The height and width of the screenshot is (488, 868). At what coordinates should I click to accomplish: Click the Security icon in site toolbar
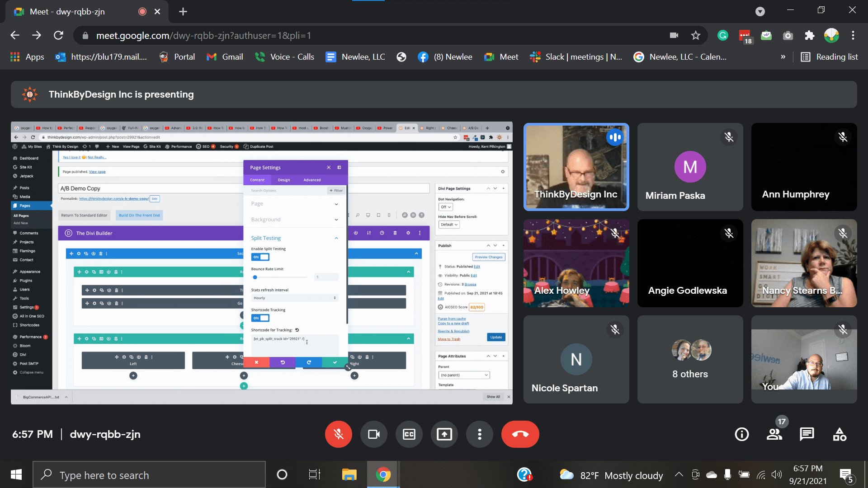tap(226, 146)
